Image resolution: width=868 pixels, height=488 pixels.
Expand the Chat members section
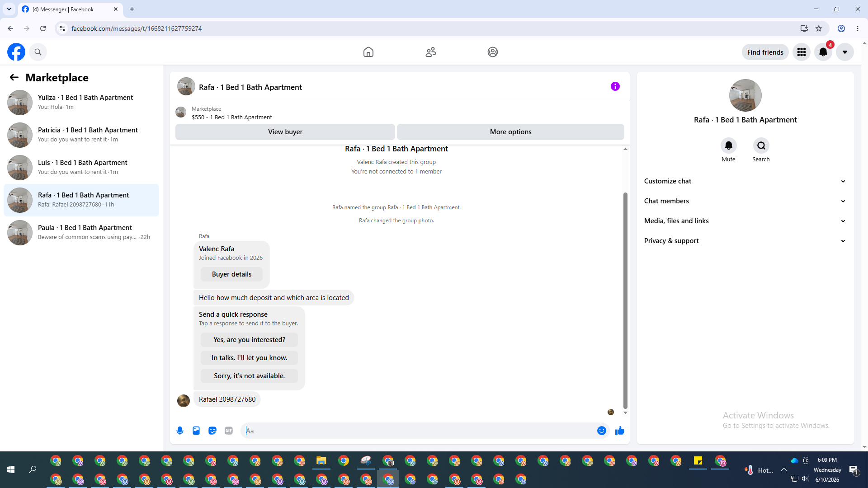coord(745,201)
